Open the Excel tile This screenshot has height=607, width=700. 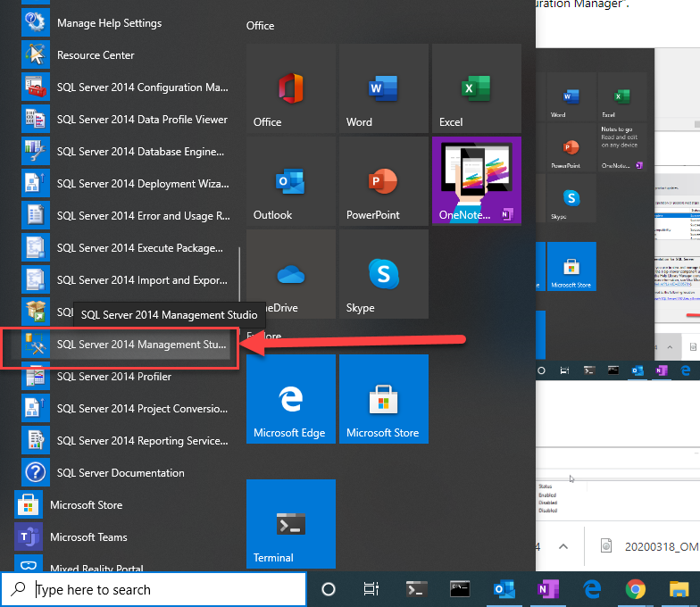coord(477,88)
